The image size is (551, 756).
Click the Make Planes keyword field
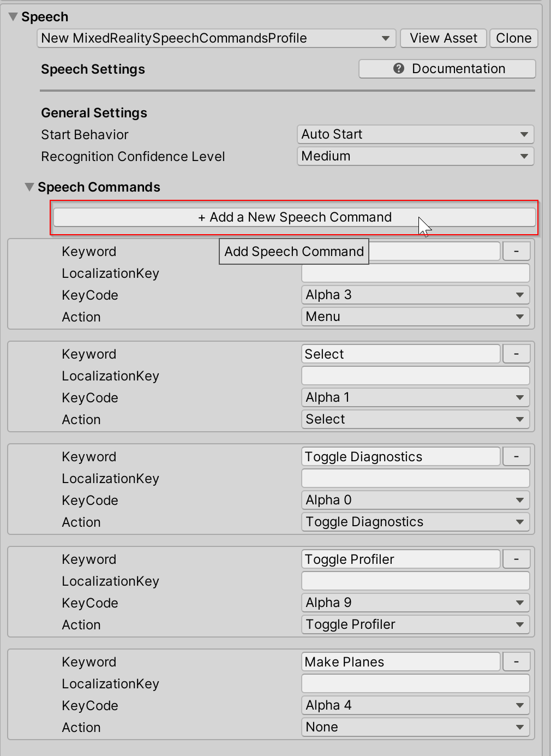[x=401, y=662]
